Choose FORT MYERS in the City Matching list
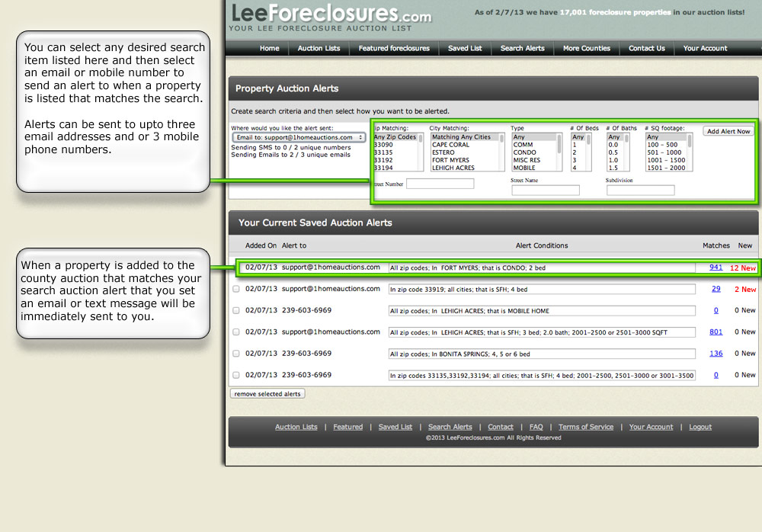The image size is (762, 532). 450,160
